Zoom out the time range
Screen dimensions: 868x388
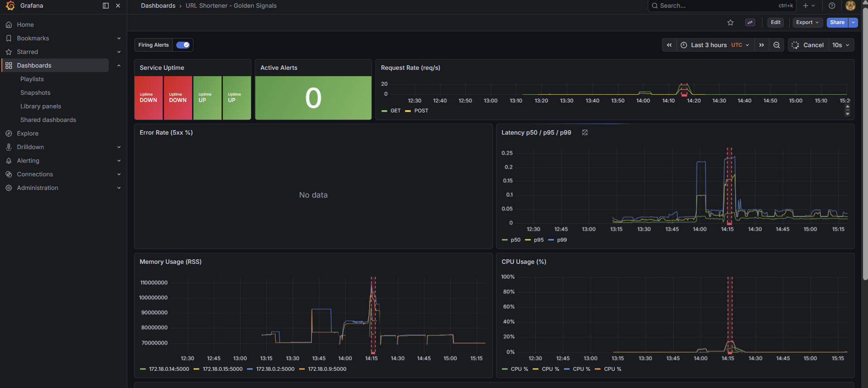776,45
